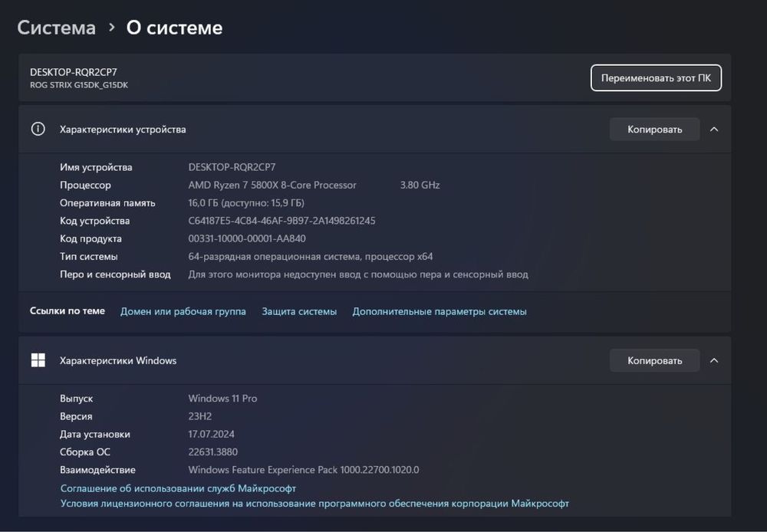The height and width of the screenshot is (532, 767).
Task: Click the Код продукта label
Action: (91, 238)
